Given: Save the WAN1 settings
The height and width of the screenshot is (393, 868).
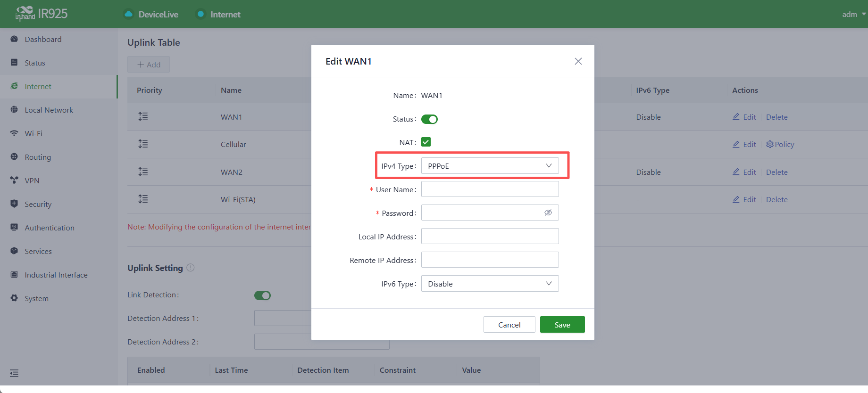Looking at the screenshot, I should tap(562, 325).
